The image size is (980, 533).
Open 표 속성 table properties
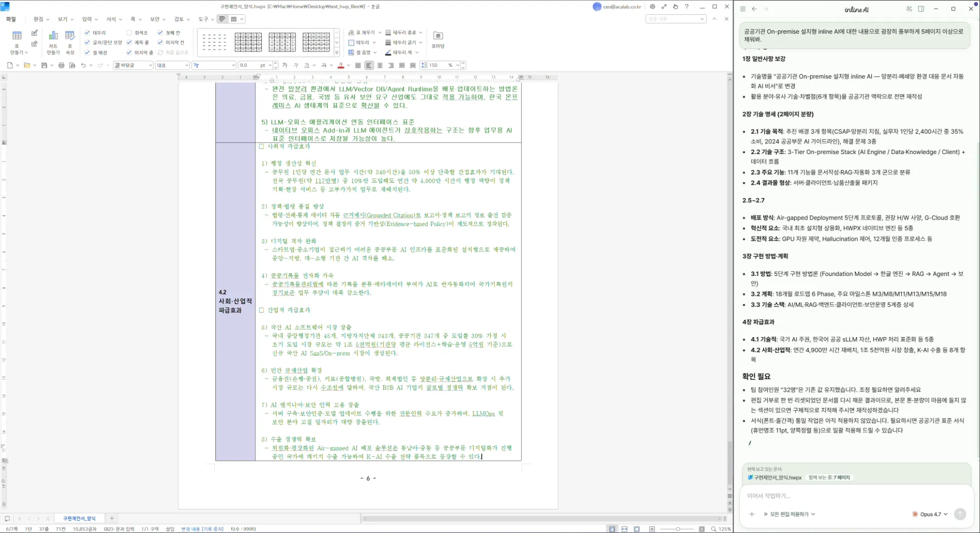70,36
